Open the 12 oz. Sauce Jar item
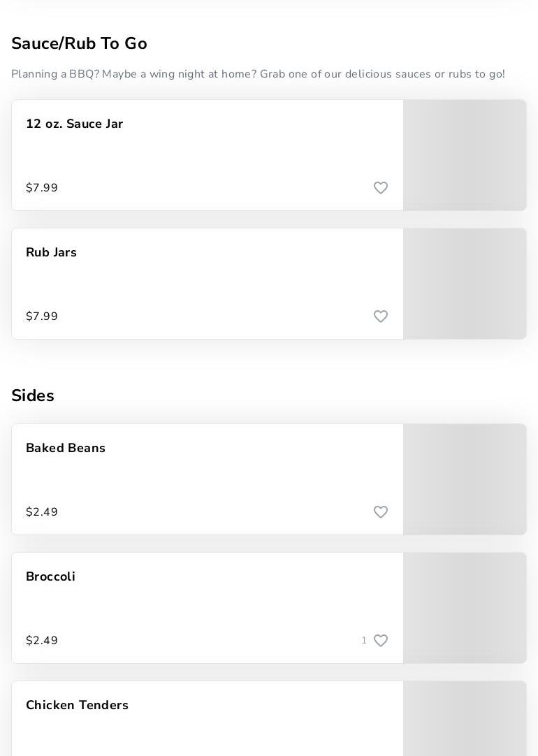 74,124
